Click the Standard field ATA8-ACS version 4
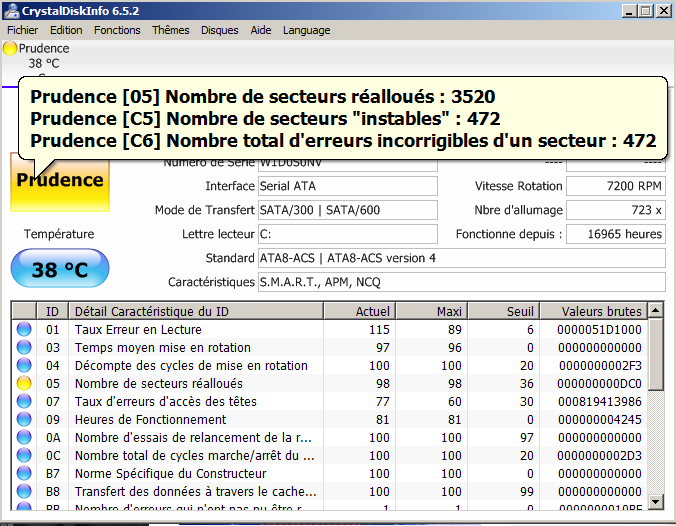This screenshot has width=676, height=526. point(462,258)
